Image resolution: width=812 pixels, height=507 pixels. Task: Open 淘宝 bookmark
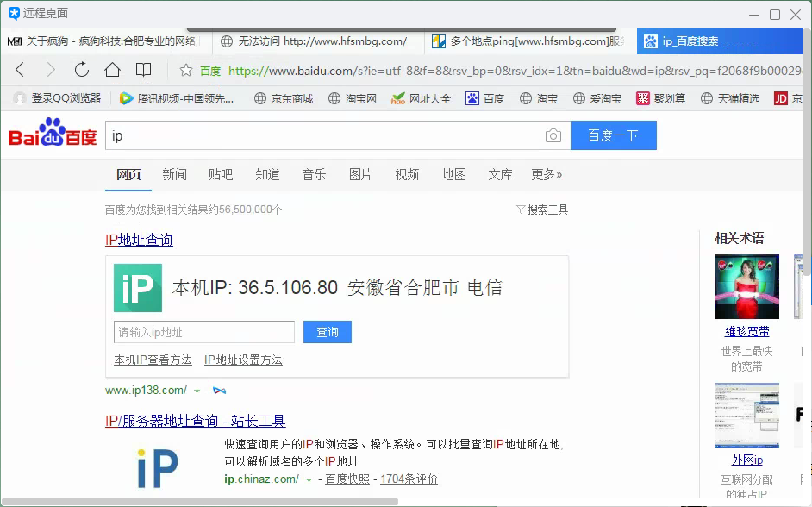click(539, 98)
